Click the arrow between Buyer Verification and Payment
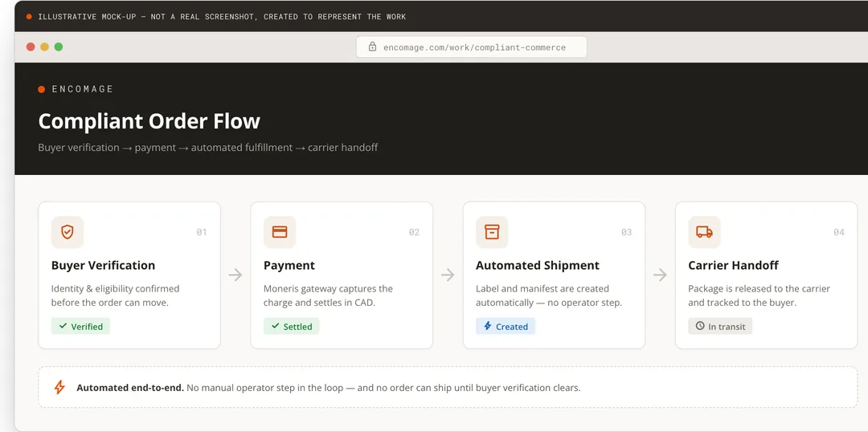 [x=235, y=275]
